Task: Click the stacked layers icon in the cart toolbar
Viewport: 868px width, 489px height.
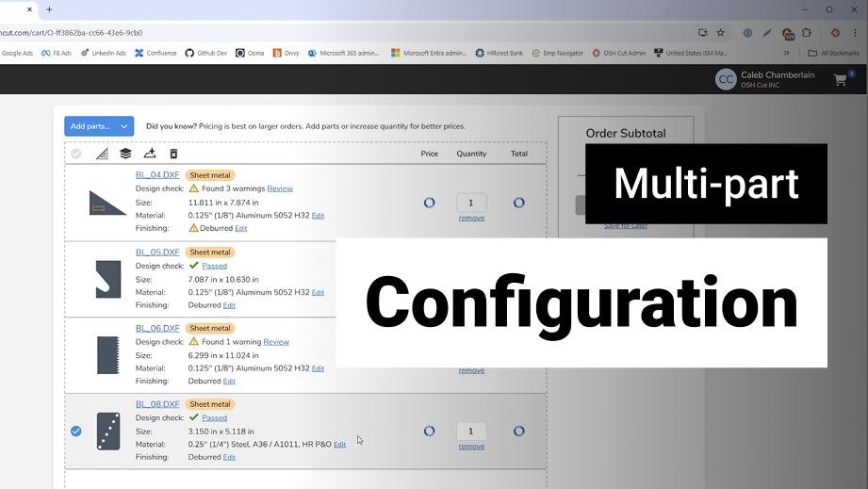Action: (125, 154)
